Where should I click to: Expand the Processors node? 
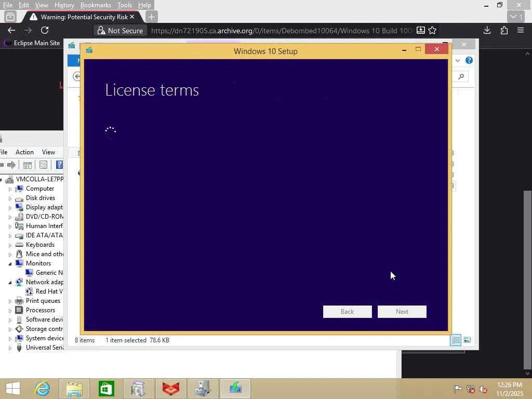[x=10, y=311]
